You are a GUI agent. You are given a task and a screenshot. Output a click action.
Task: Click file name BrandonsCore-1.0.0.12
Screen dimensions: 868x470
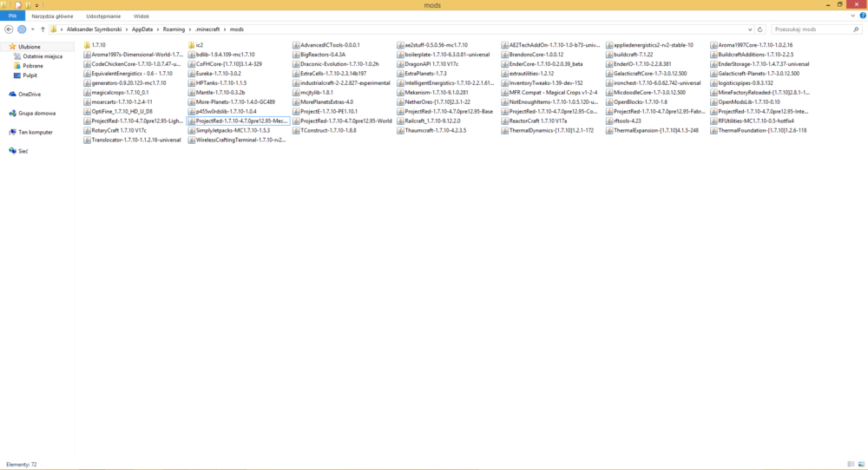pos(536,55)
